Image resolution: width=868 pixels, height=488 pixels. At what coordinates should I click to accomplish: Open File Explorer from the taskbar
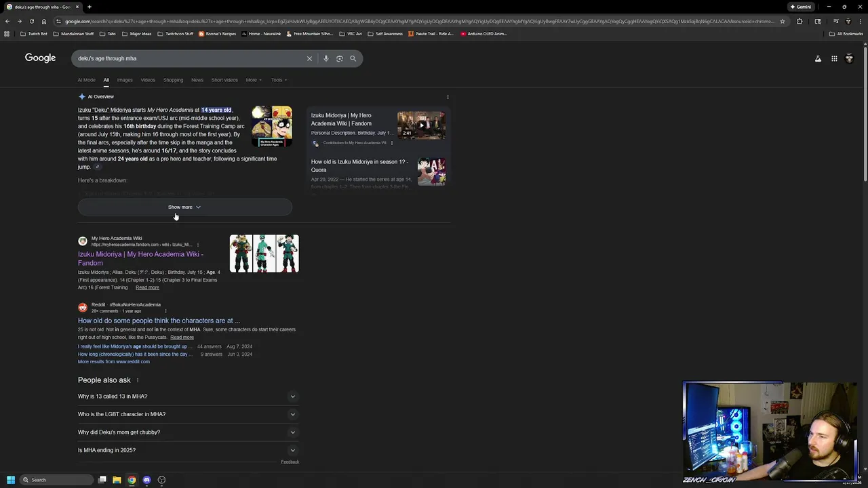(x=117, y=480)
